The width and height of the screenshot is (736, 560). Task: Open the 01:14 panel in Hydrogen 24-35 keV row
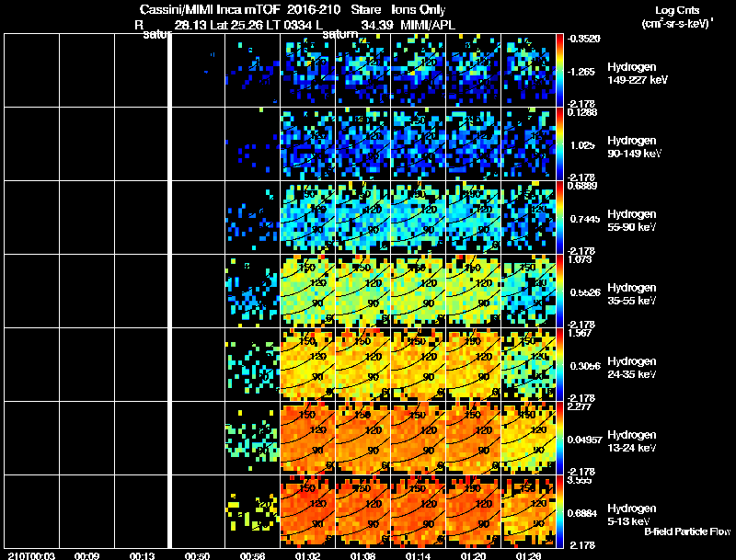tap(419, 365)
